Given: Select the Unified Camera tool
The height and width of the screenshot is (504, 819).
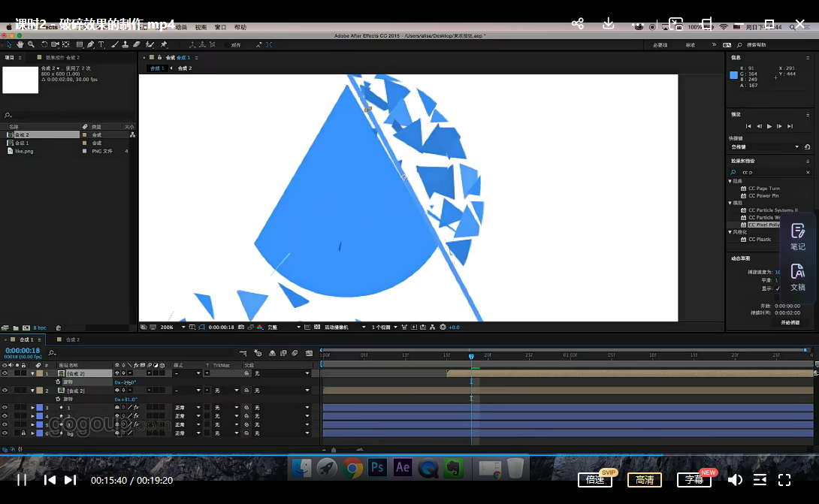Looking at the screenshot, I should tap(55, 45).
